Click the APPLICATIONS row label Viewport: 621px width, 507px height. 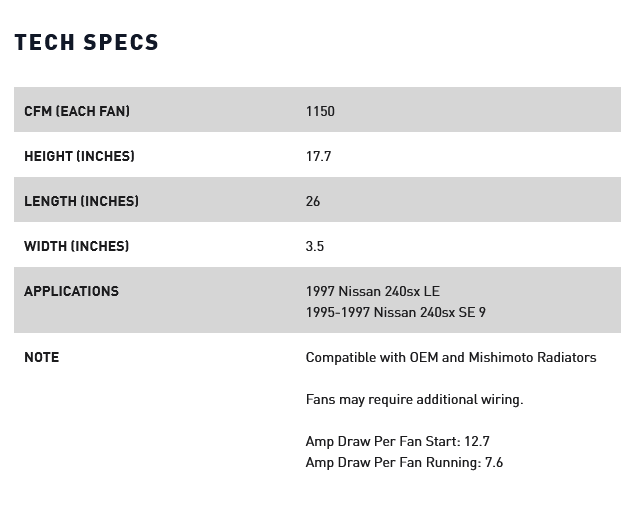tap(71, 291)
